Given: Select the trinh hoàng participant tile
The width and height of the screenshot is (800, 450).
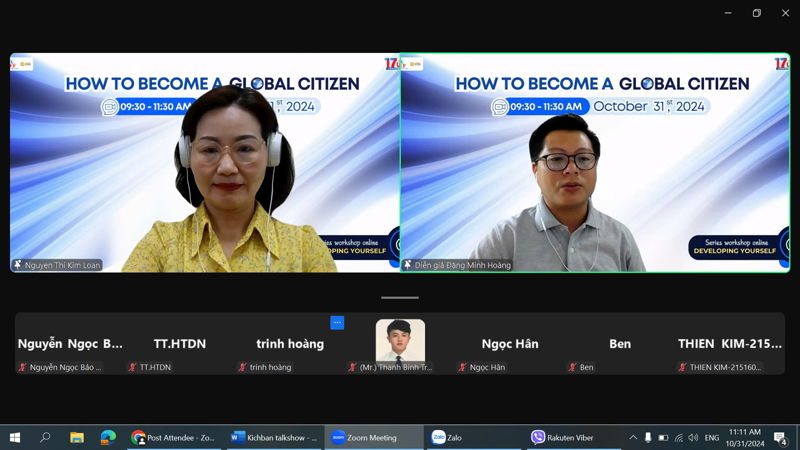Looking at the screenshot, I should tap(290, 345).
